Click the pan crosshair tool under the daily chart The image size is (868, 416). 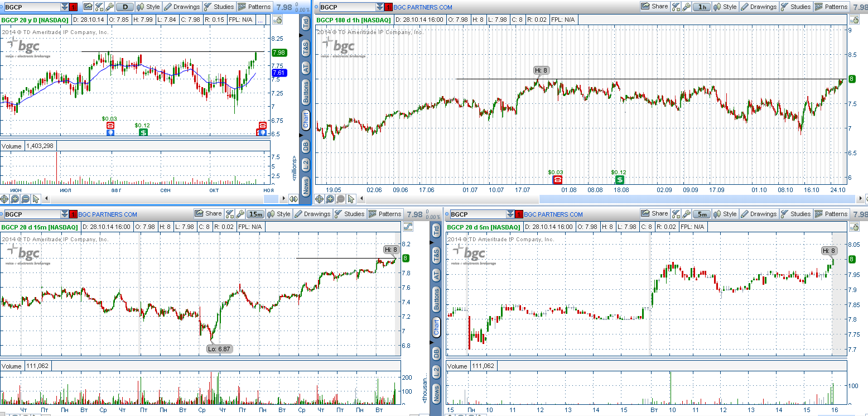4,199
